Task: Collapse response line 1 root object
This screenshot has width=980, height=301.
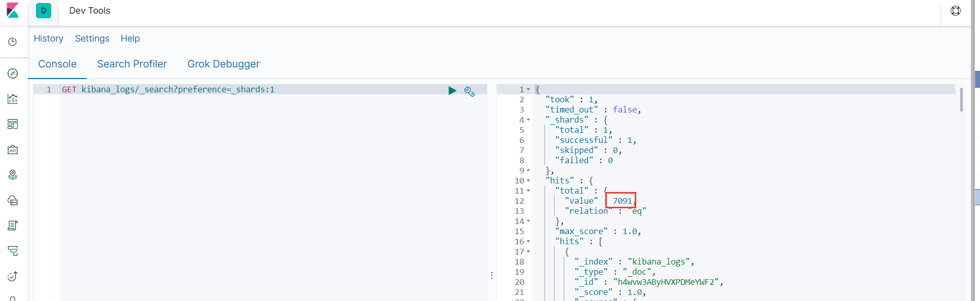Action: 528,89
